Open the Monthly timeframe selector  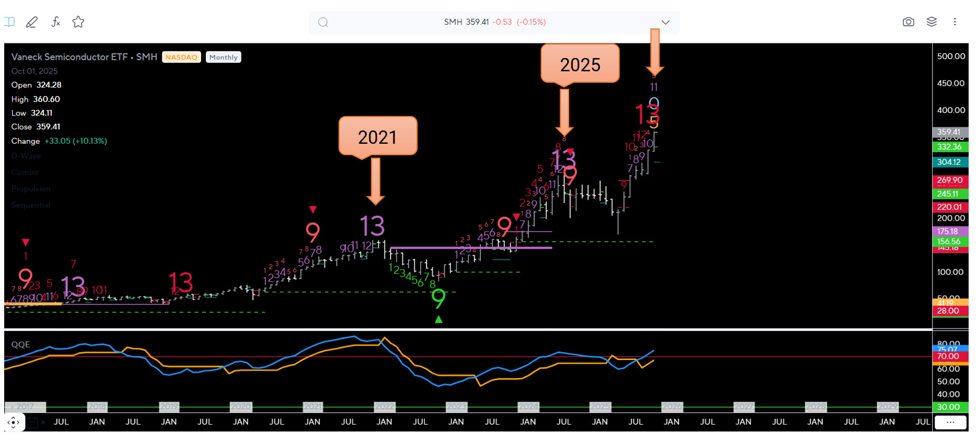coord(223,57)
